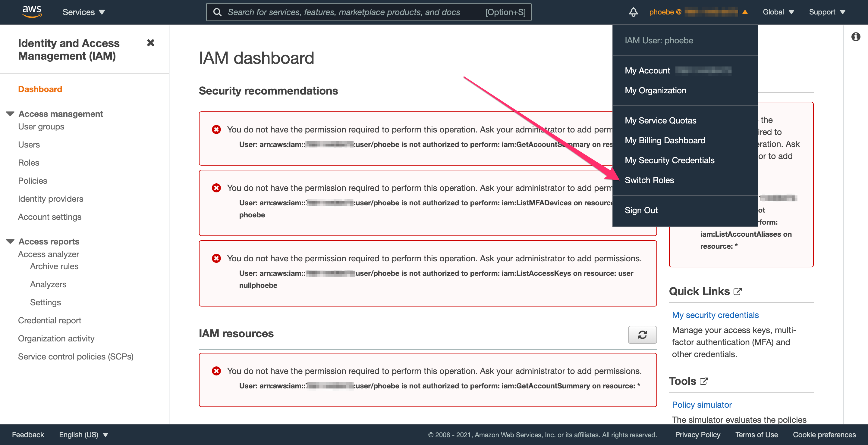
Task: Sign Out from the account menu
Action: coord(641,210)
